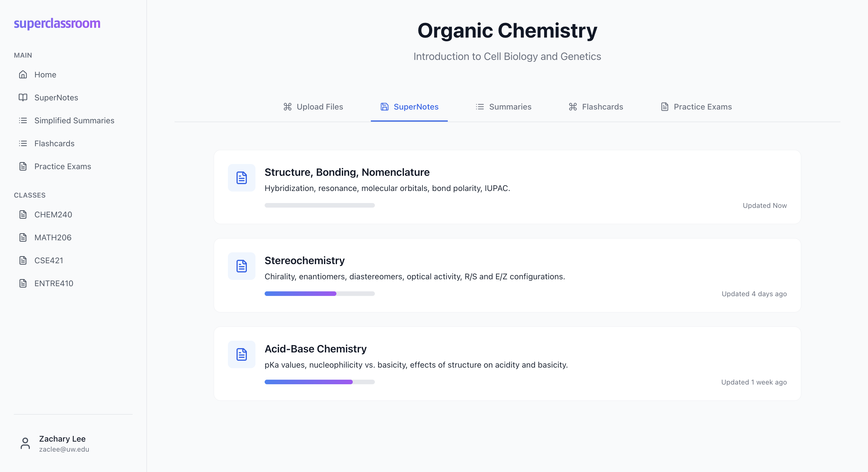
Task: Click the document icon beside Acid-Base Chemistry
Action: pyautogui.click(x=241, y=354)
